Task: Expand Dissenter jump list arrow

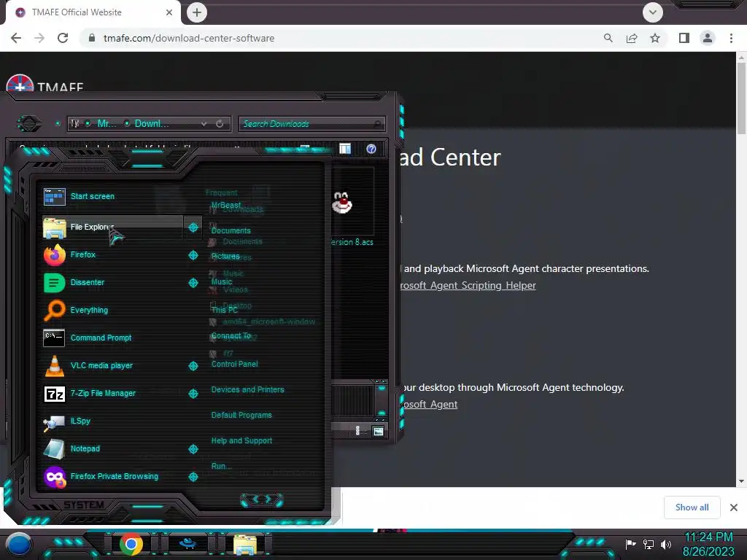Action: pos(193,282)
